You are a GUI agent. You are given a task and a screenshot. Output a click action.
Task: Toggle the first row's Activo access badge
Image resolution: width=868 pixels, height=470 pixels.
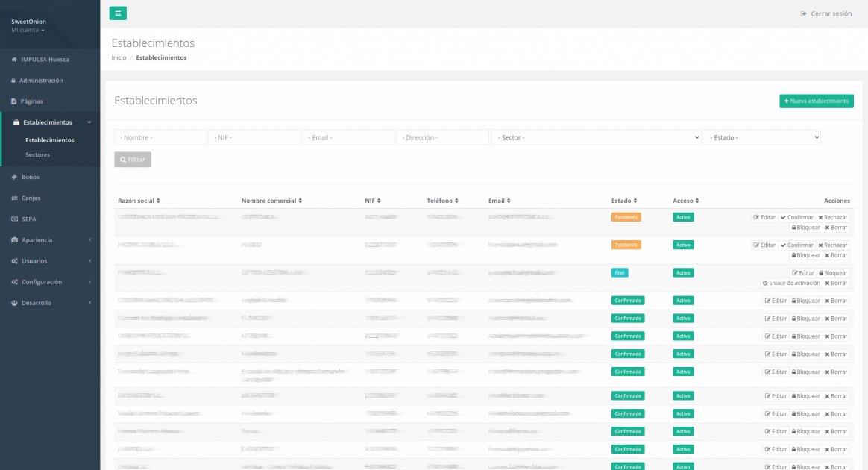coord(683,216)
